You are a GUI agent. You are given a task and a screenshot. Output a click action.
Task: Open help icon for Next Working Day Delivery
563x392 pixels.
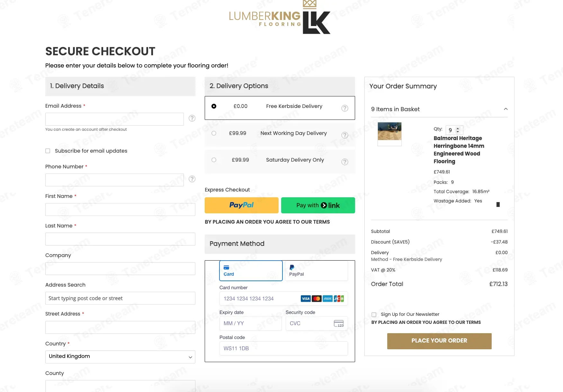344,135
